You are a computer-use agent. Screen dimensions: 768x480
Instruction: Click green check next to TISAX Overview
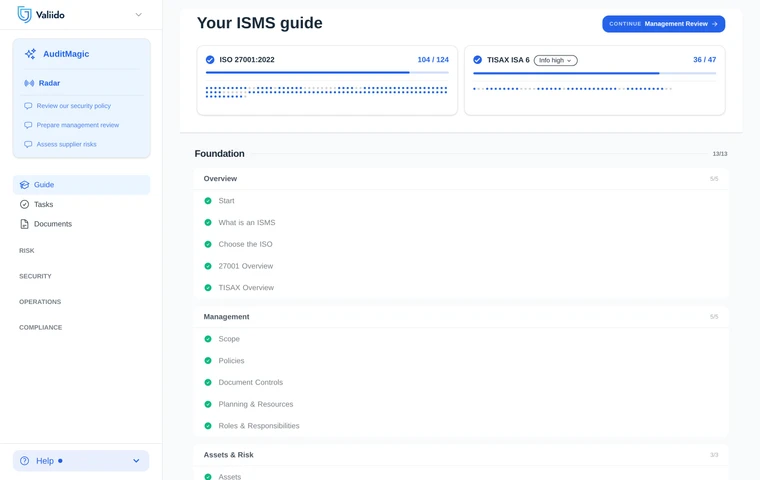(208, 288)
